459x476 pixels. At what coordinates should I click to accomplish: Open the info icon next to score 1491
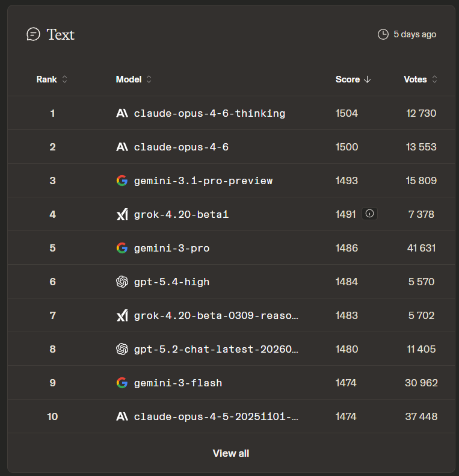pos(369,214)
